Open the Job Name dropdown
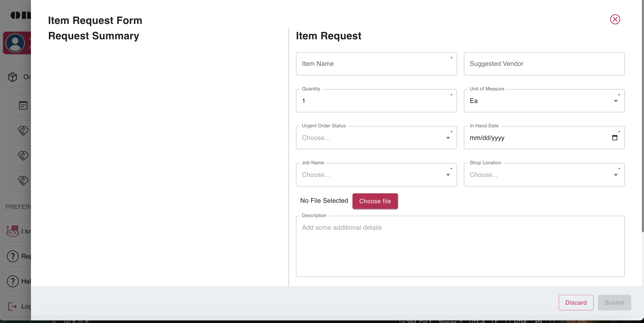Viewport: 644px width, 323px height. tap(448, 175)
